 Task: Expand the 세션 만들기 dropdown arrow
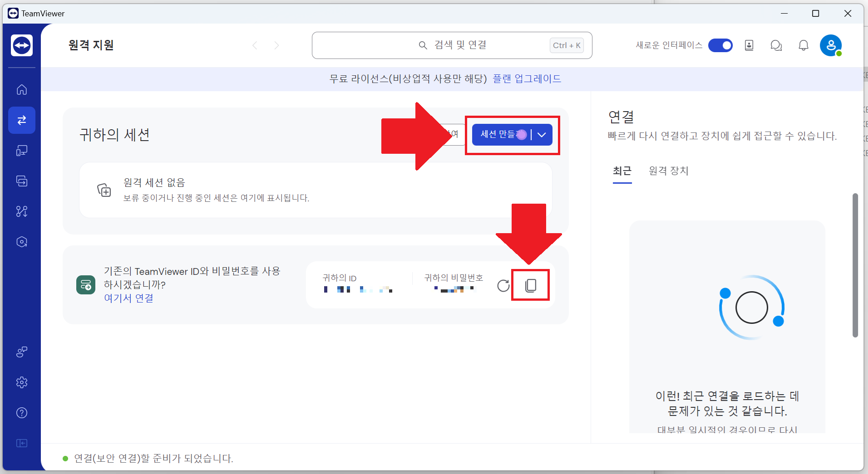[x=542, y=135]
